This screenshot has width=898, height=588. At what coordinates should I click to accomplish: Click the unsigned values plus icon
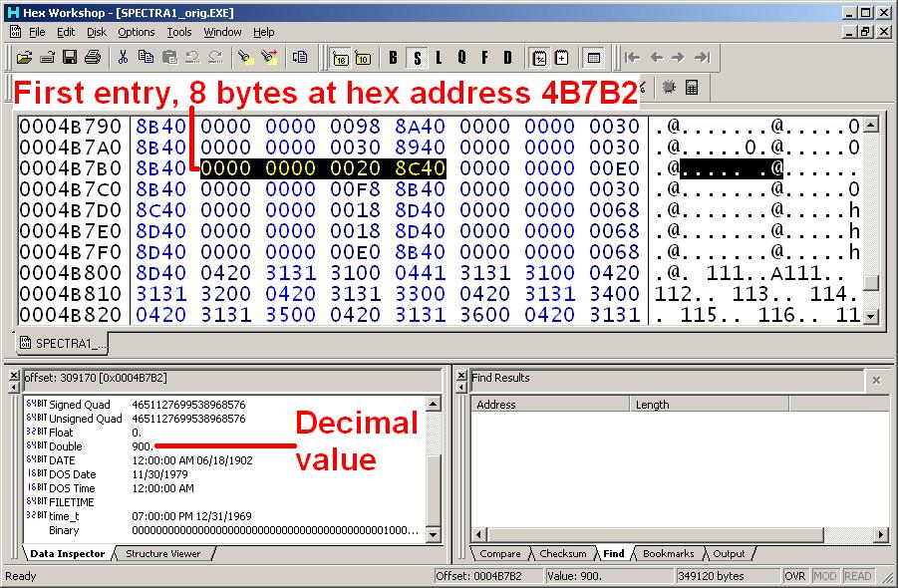click(562, 58)
